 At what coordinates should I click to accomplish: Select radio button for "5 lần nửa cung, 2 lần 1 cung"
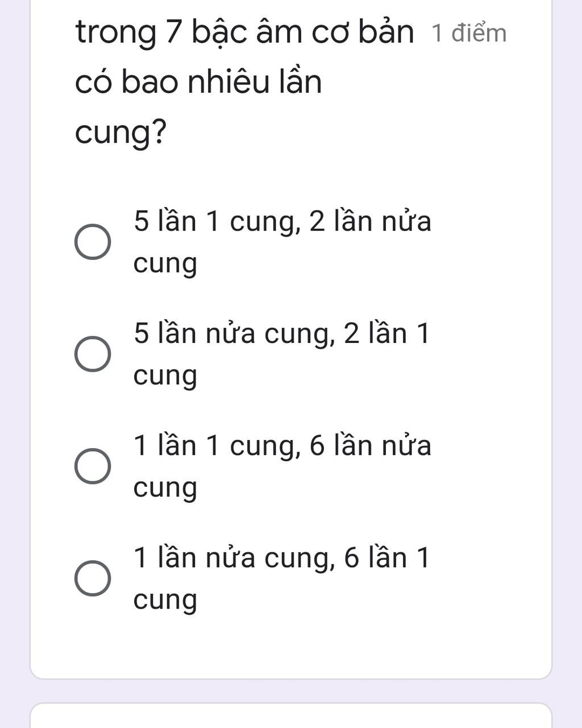click(93, 354)
